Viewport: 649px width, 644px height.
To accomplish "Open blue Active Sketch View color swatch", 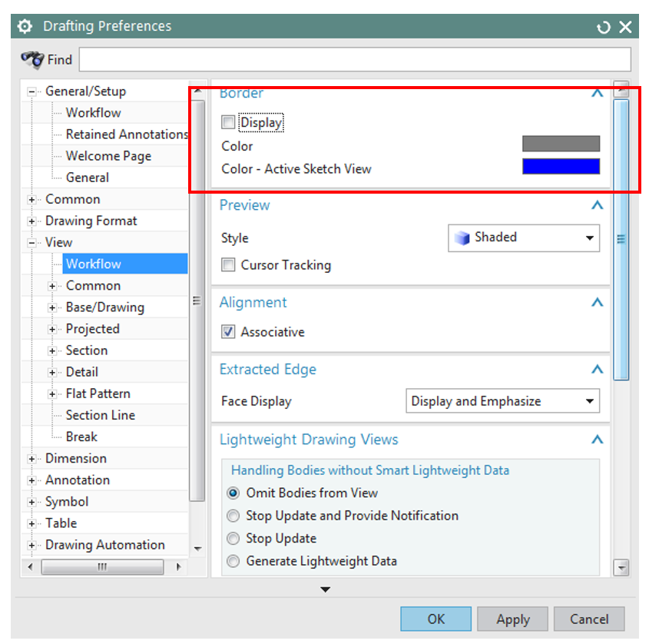I will pos(561,167).
